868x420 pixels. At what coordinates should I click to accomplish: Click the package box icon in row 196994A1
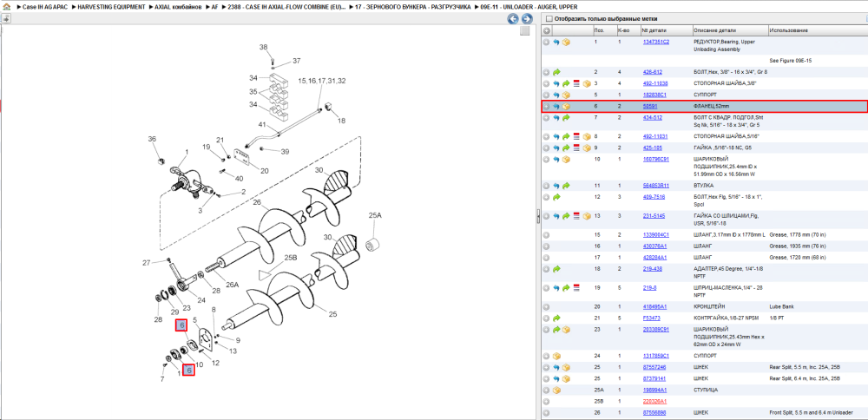(x=557, y=390)
